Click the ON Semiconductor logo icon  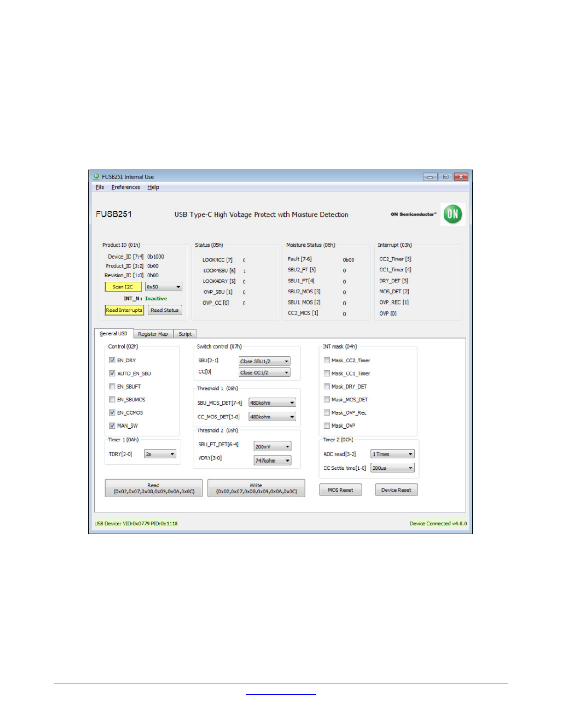pos(453,214)
